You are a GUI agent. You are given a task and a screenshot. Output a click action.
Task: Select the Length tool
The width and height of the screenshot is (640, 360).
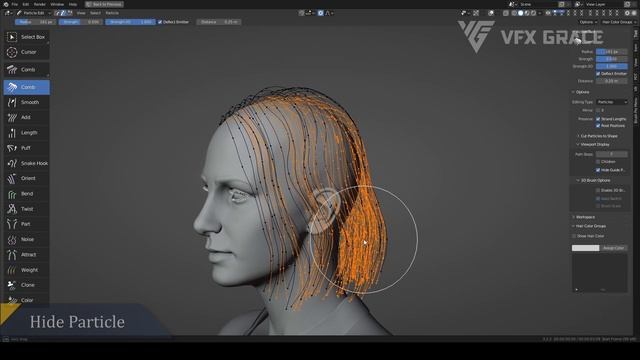point(27,133)
